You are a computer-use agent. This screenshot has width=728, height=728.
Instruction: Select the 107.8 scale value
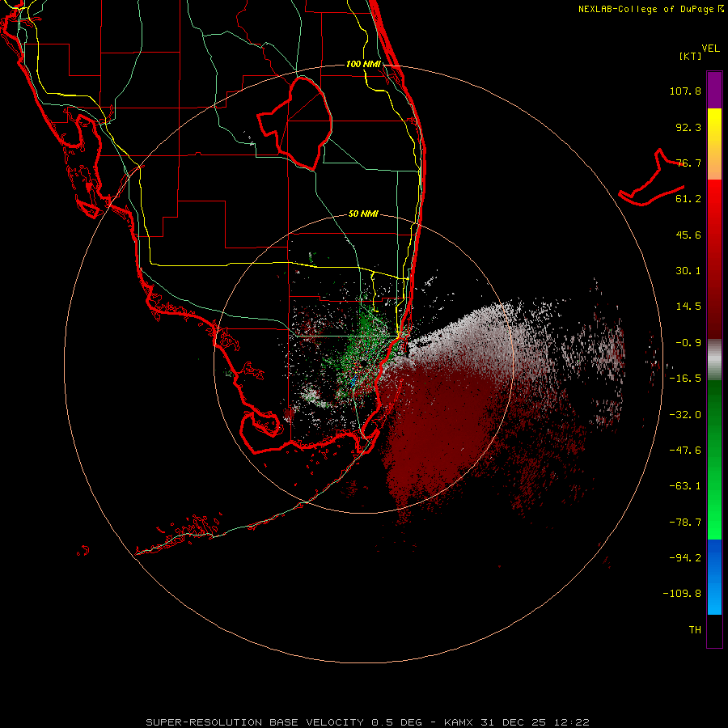click(x=685, y=91)
